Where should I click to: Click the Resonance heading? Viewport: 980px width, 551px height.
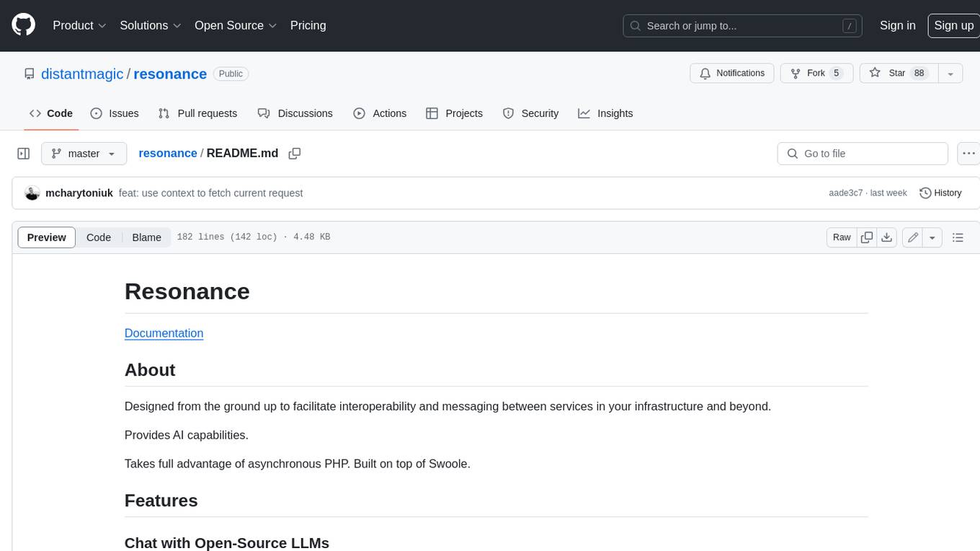pos(187,291)
